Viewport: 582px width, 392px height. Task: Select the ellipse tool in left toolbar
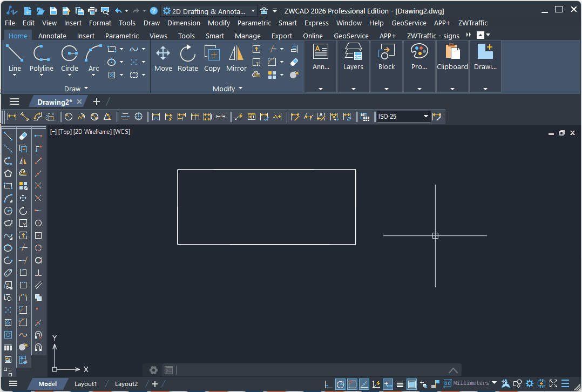(8, 248)
